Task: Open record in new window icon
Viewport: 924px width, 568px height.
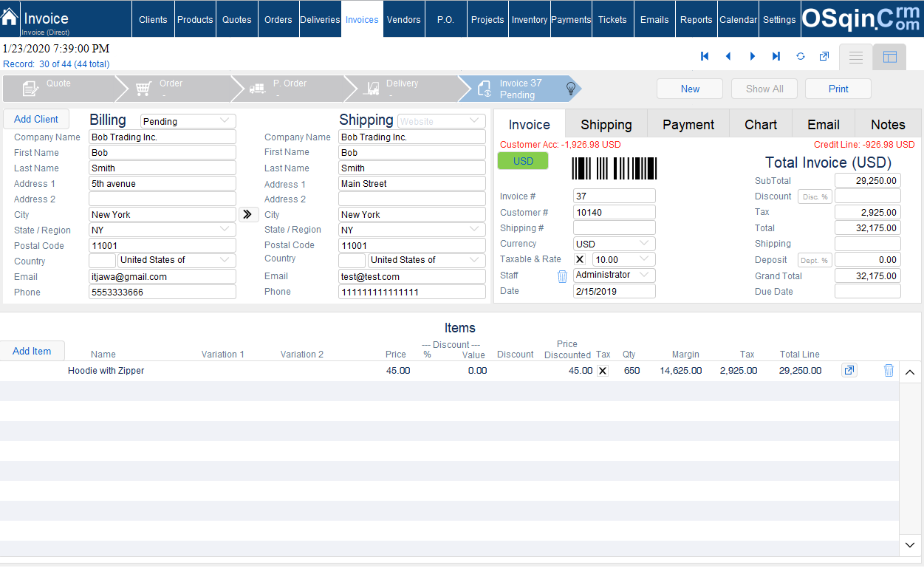Action: click(x=824, y=56)
